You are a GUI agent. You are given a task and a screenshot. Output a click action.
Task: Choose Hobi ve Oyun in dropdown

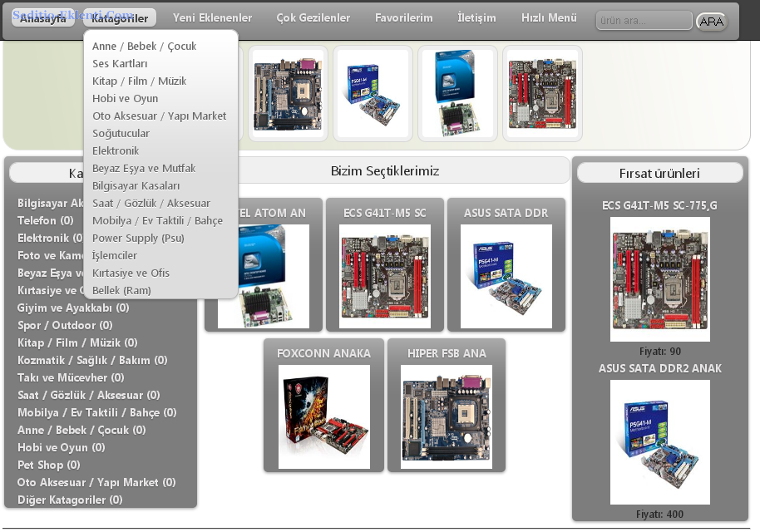[125, 98]
